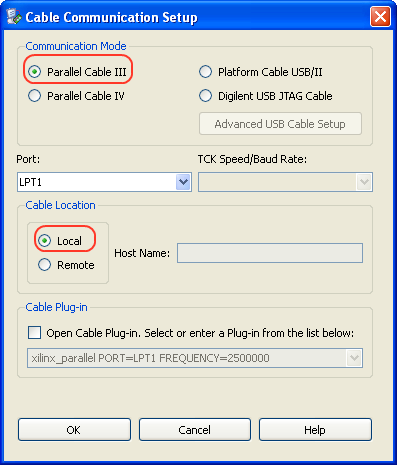This screenshot has height=465, width=397.
Task: Expand the TCK Speed/Baud Rate dropdown
Action: coord(364,182)
